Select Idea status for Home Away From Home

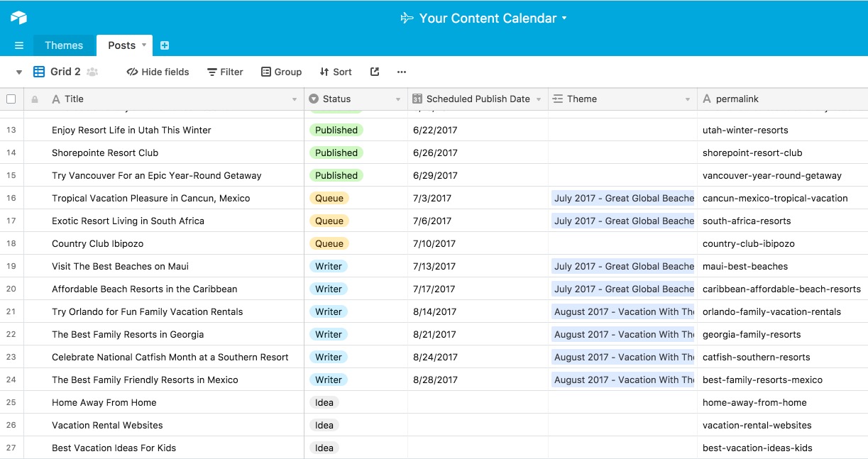[324, 402]
